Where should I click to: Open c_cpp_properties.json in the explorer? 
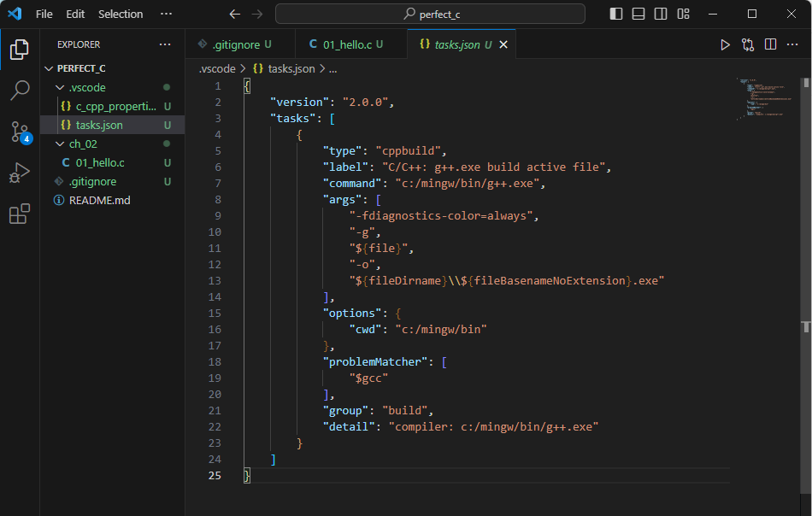tap(112, 106)
